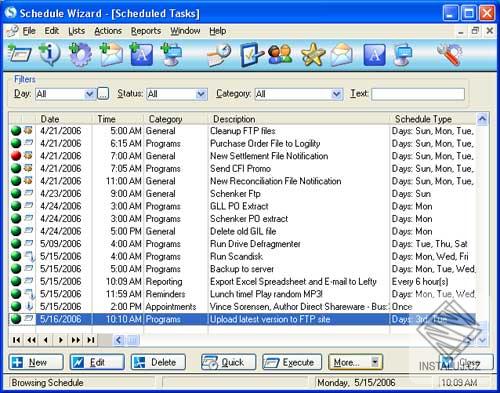Sort by the Time column header

click(x=118, y=119)
